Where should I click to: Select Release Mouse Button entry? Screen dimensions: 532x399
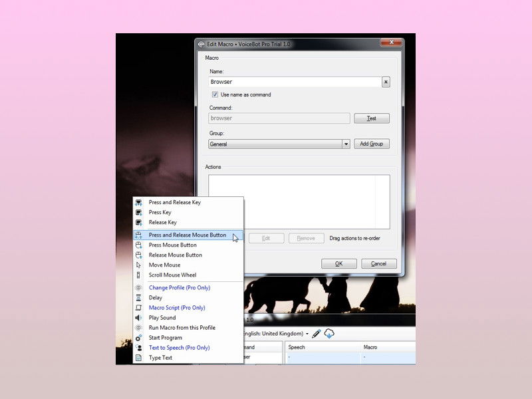[188, 255]
